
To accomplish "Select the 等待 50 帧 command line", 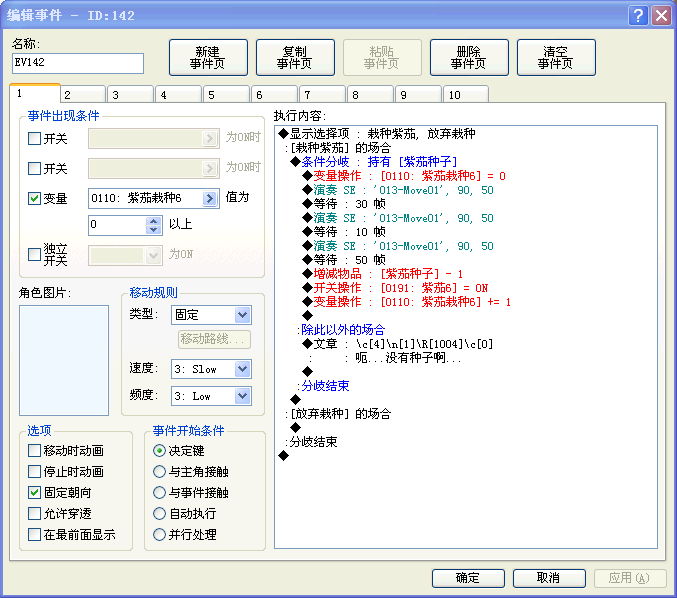I will coord(344,260).
